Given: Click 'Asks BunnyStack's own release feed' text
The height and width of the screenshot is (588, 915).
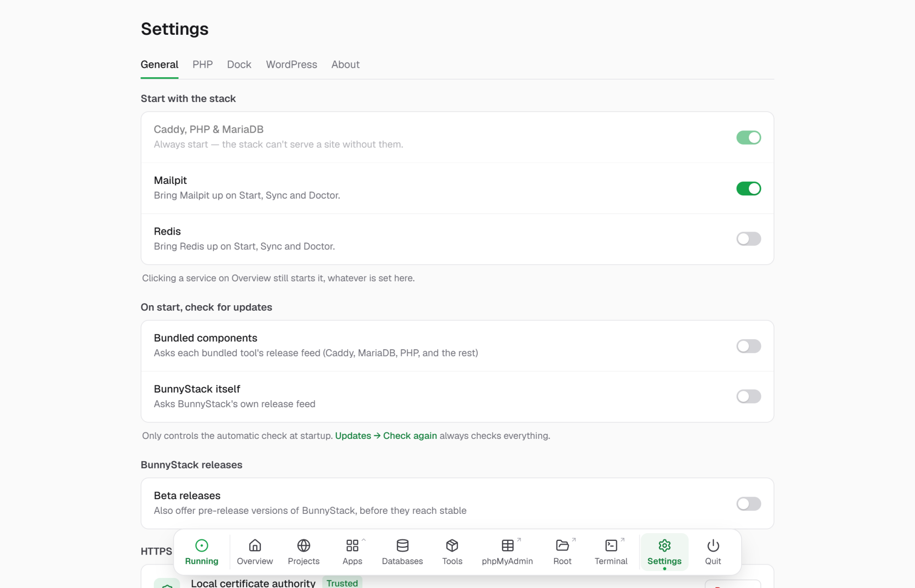Looking at the screenshot, I should [x=234, y=404].
